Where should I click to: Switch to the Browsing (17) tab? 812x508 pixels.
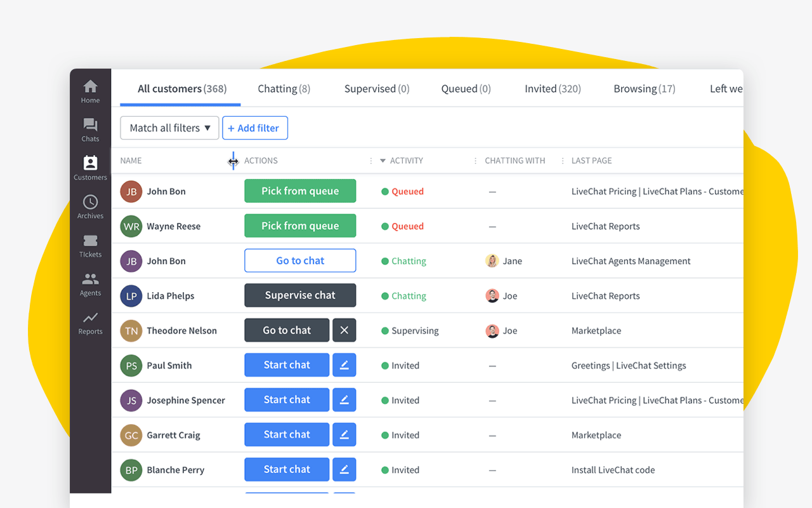(644, 89)
